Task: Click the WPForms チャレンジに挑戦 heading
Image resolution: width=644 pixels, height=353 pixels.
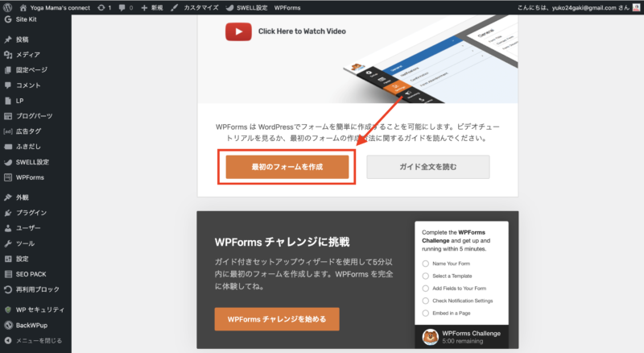Action: click(x=282, y=242)
